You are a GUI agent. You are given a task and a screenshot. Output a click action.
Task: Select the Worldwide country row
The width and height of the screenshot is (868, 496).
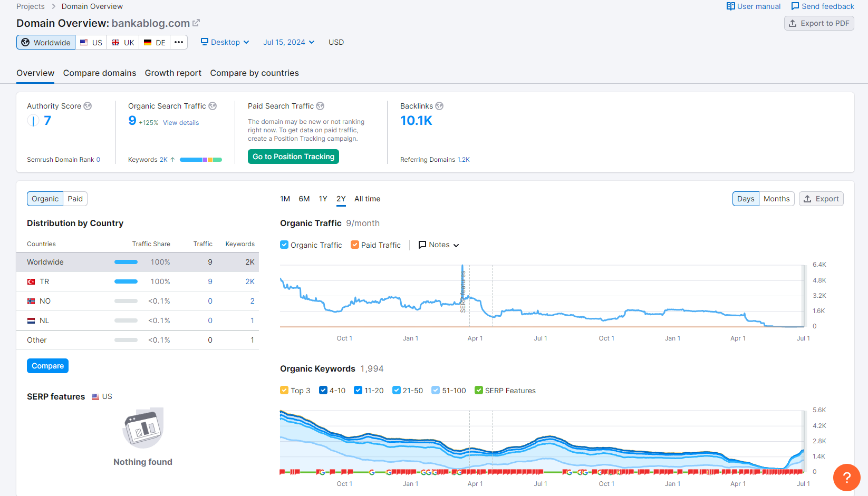(x=138, y=262)
